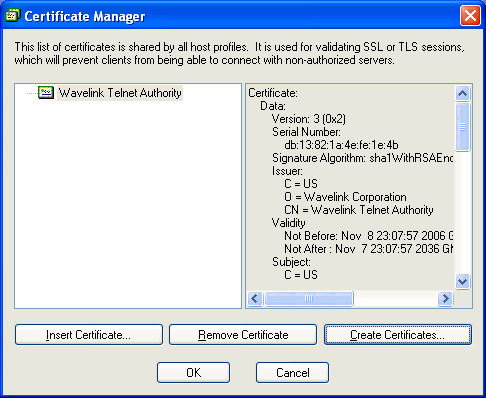The image size is (486, 398).
Task: Click the Signature Algorithm line in details
Action: 362,158
